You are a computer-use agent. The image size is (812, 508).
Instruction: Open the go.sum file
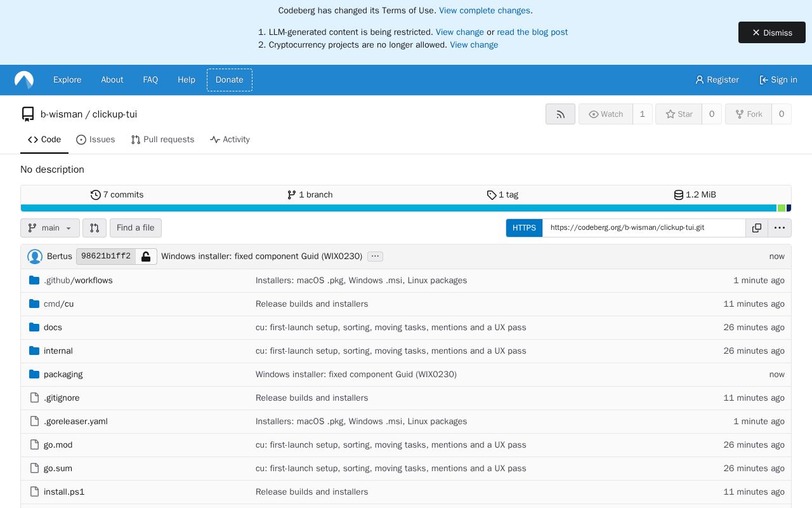(x=58, y=469)
